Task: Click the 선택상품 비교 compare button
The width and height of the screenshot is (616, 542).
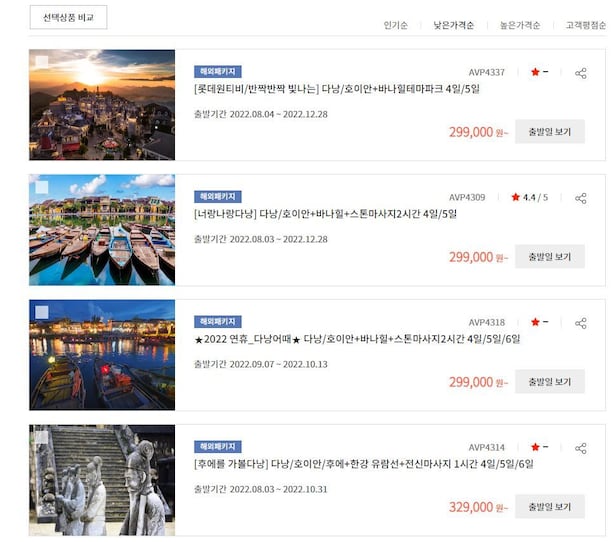Action: click(x=68, y=17)
